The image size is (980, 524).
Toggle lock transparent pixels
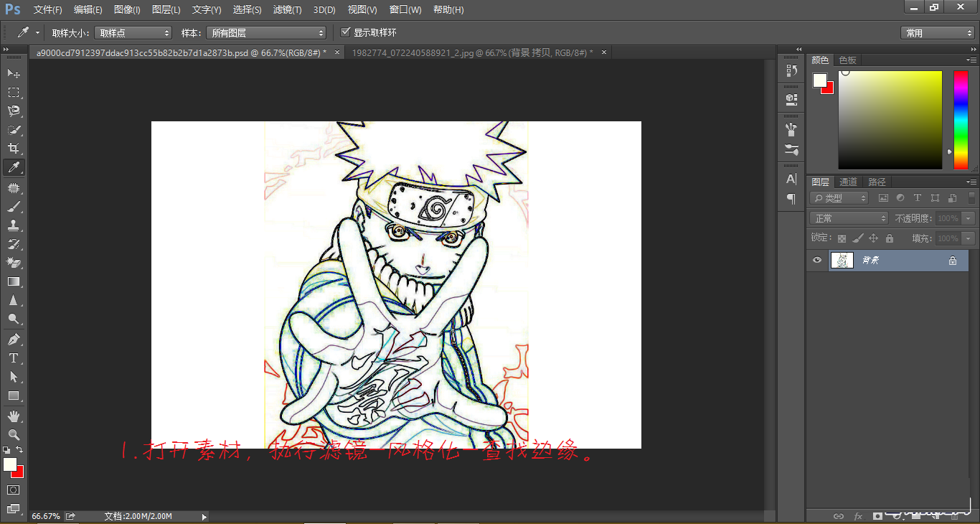(842, 238)
